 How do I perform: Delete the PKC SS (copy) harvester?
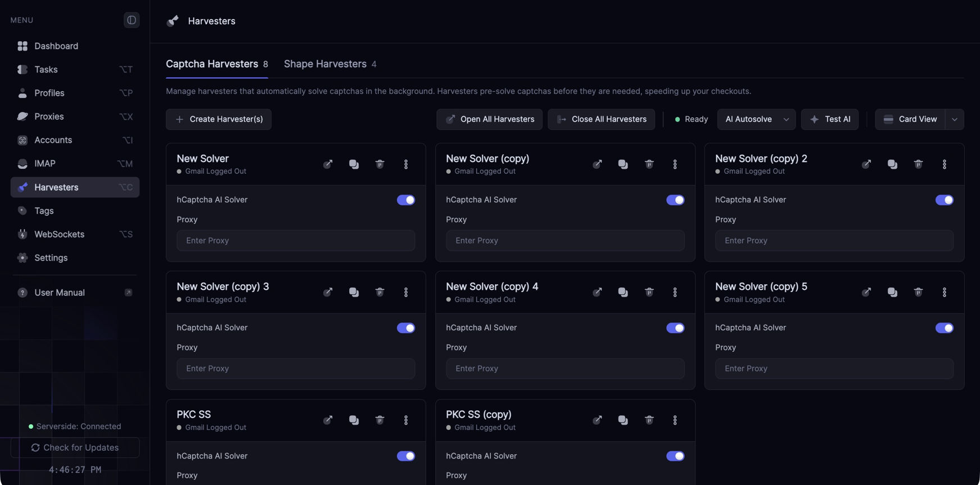pyautogui.click(x=649, y=420)
